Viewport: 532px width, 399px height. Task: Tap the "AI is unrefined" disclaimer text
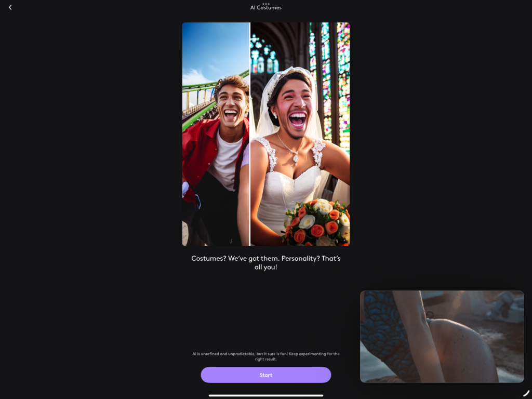[266, 356]
